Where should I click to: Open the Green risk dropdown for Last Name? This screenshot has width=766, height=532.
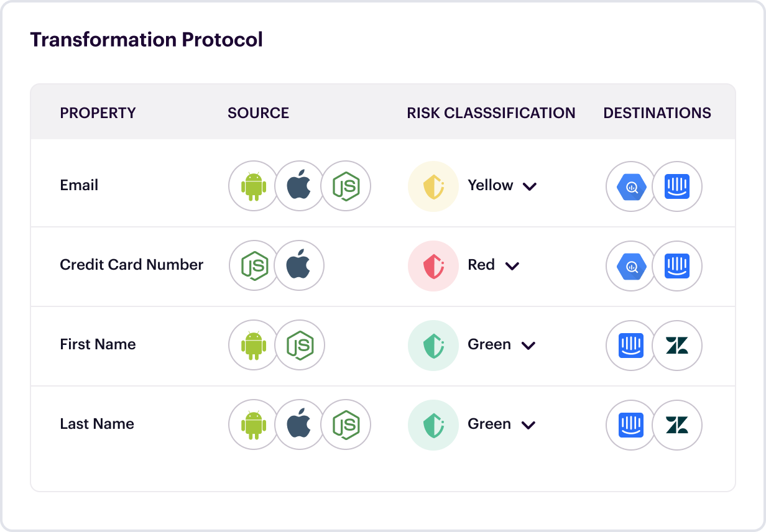pyautogui.click(x=529, y=424)
